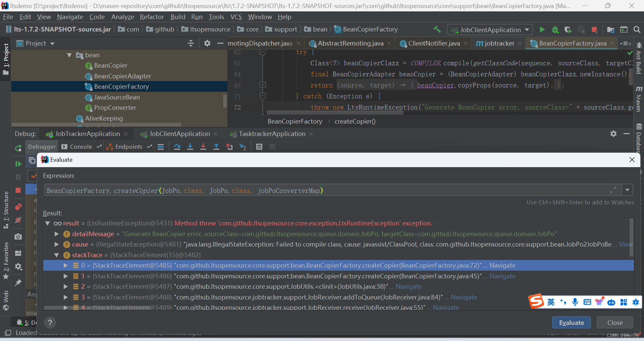Switch to ClientNotifier.java tab
644x341 pixels.
[434, 43]
